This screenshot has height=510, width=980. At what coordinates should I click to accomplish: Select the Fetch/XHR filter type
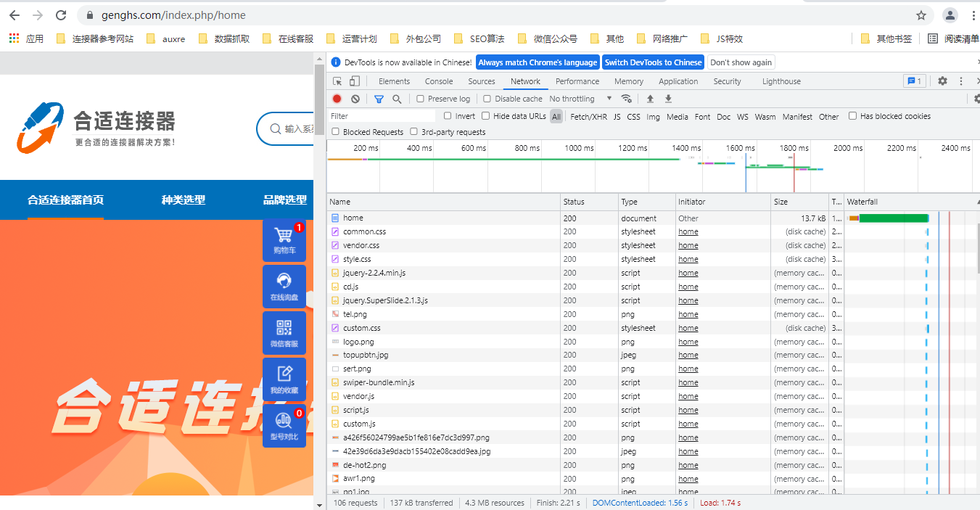589,117
